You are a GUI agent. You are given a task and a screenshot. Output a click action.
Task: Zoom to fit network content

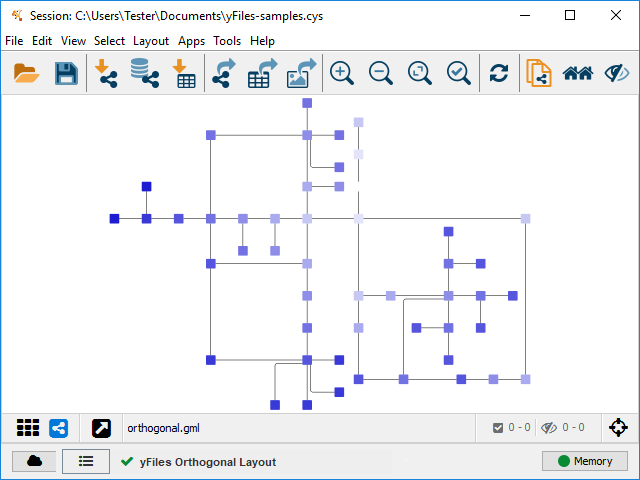pos(420,73)
